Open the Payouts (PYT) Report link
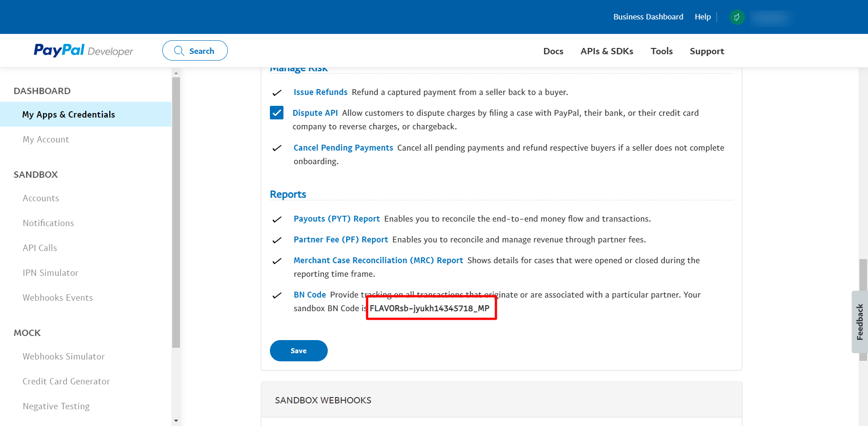 [336, 218]
